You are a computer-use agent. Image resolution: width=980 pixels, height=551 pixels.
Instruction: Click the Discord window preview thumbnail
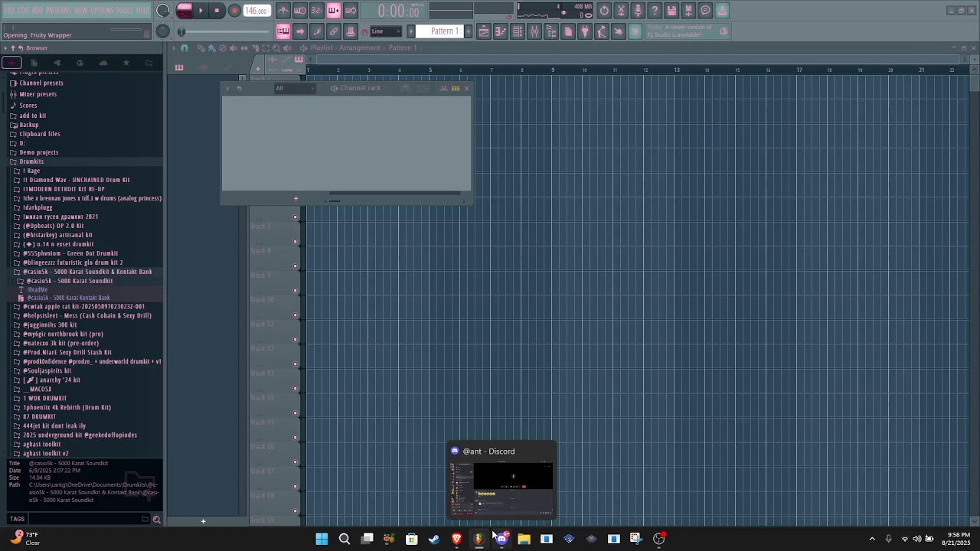coord(501,488)
